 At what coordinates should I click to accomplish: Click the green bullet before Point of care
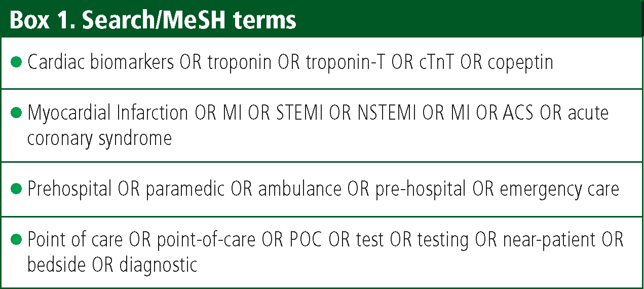[x=16, y=239]
